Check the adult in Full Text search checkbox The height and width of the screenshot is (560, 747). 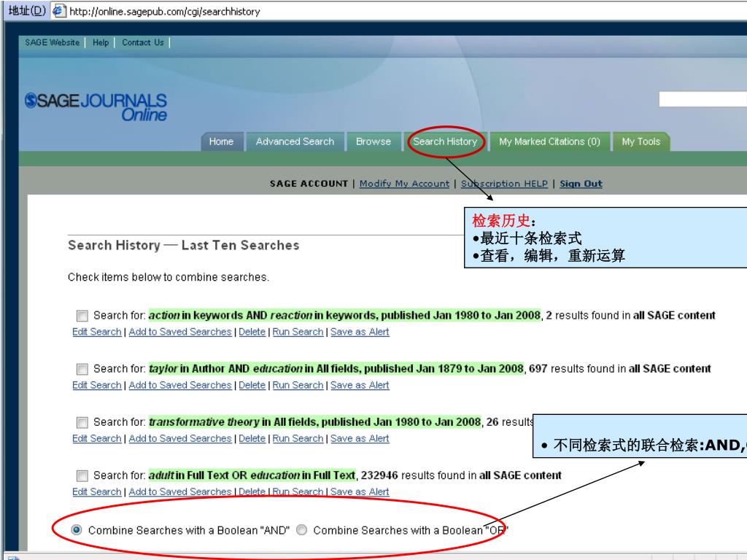tap(82, 476)
